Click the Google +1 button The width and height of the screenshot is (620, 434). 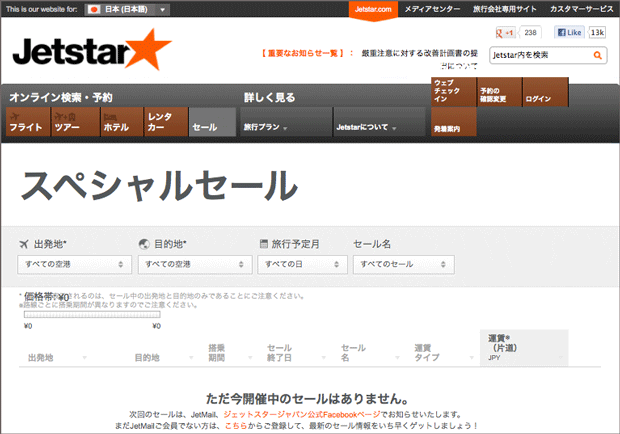[x=505, y=33]
